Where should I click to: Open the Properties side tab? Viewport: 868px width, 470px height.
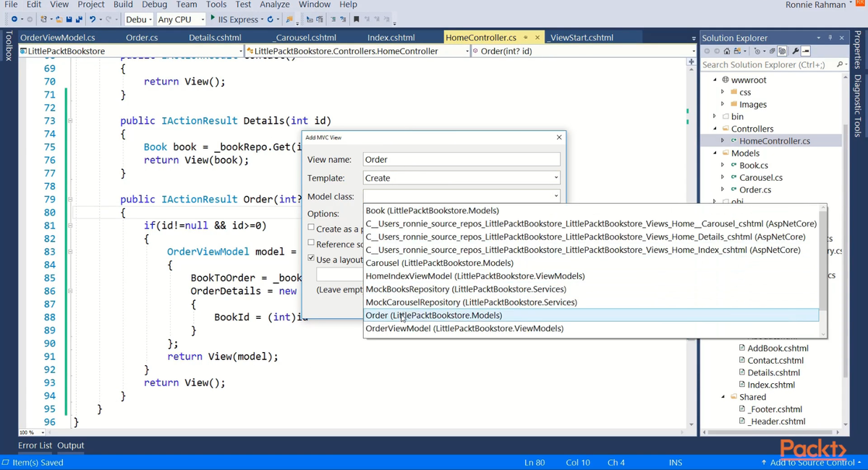click(858, 51)
